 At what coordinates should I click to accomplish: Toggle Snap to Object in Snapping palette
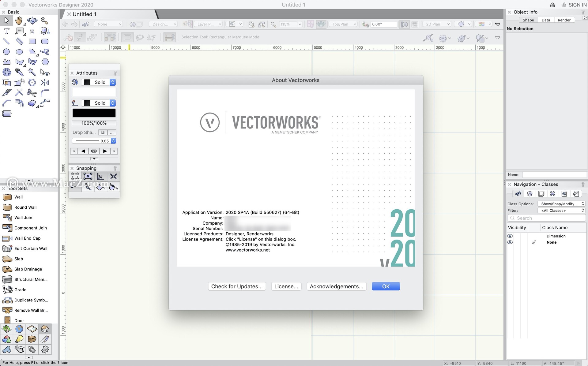click(x=88, y=176)
